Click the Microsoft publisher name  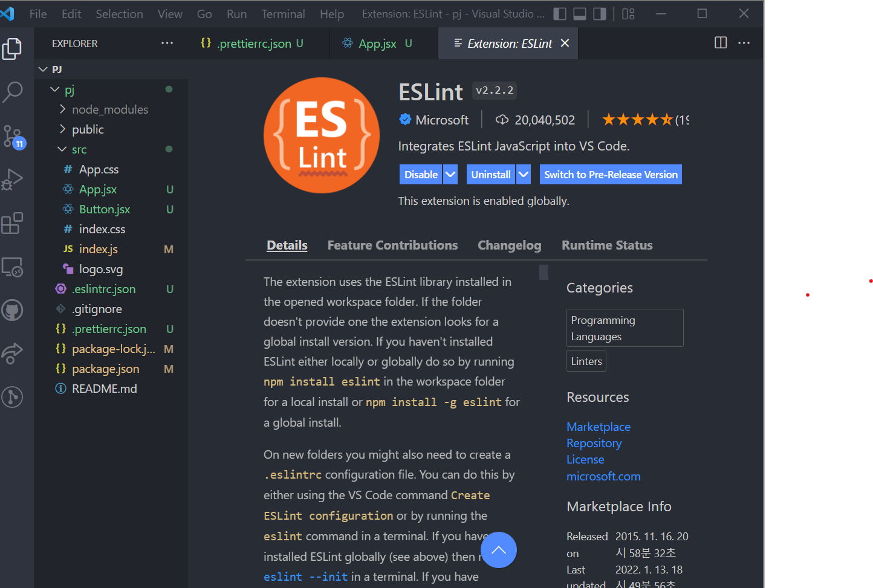[442, 120]
